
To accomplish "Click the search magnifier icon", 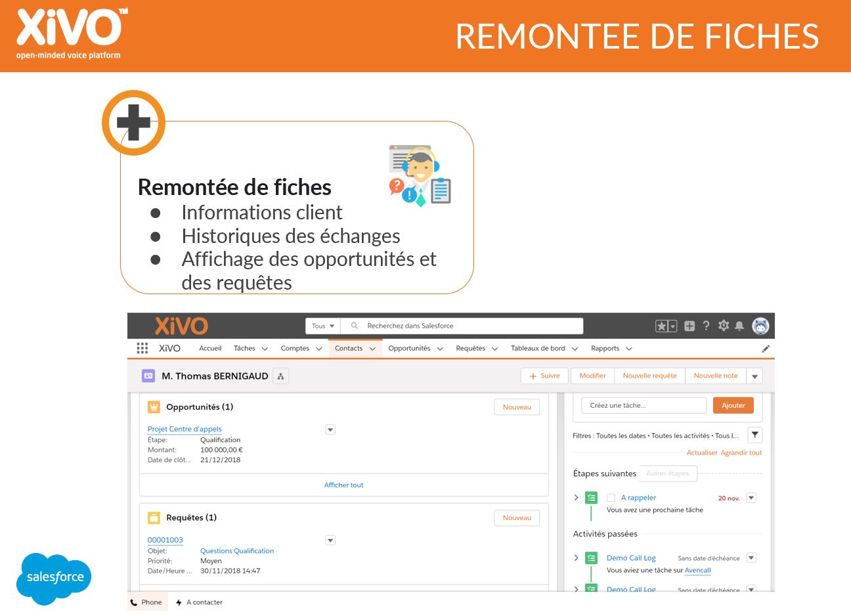I will (x=355, y=326).
